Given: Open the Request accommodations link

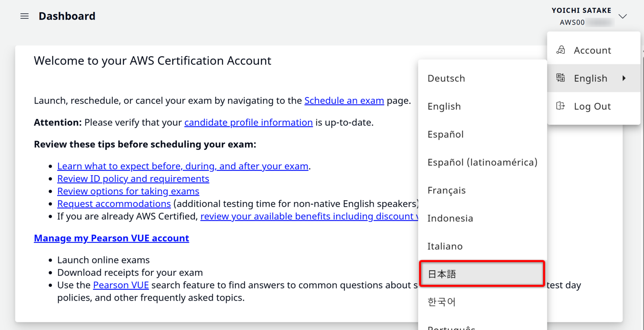Looking at the screenshot, I should 114,204.
